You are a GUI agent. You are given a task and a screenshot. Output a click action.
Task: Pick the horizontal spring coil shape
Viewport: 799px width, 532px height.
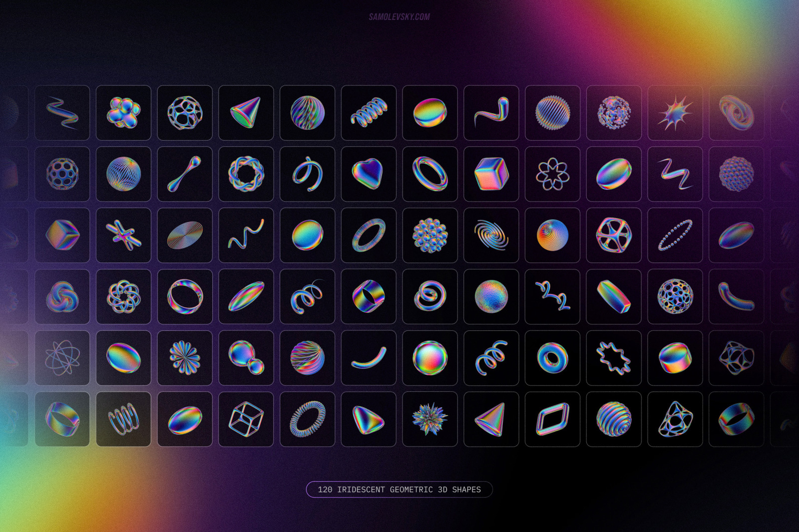tap(369, 113)
